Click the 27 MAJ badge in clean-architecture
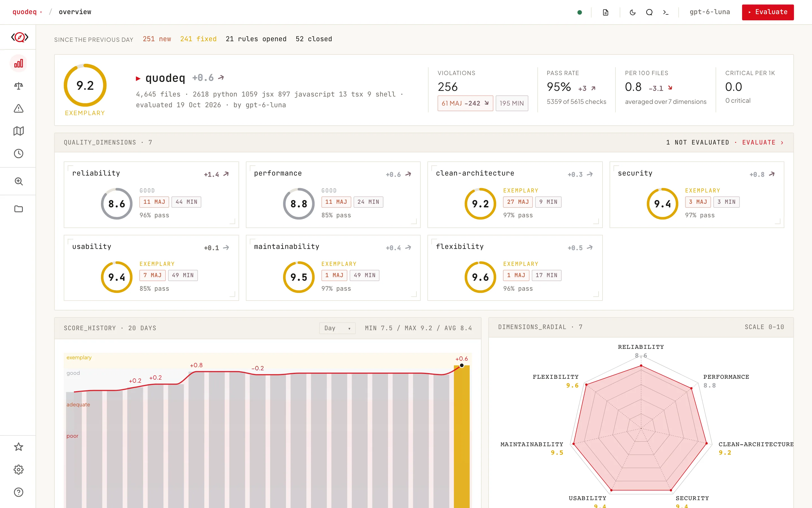812x508 pixels. pyautogui.click(x=518, y=202)
